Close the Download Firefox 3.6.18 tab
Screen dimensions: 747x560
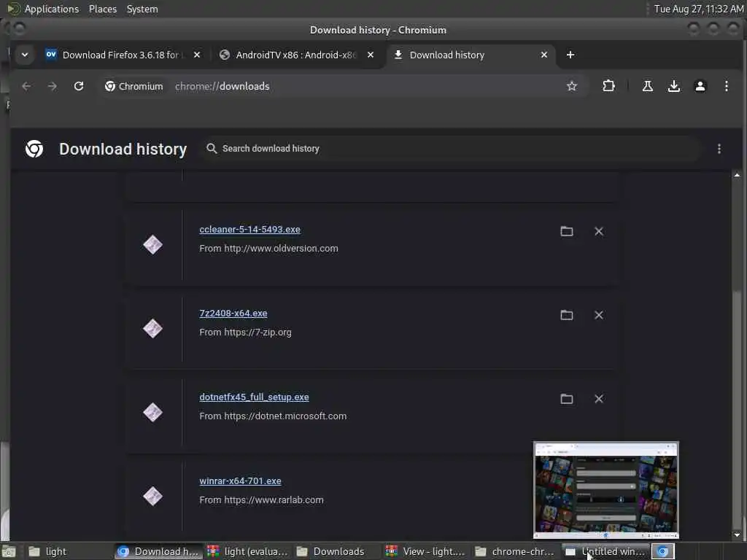[x=197, y=55]
